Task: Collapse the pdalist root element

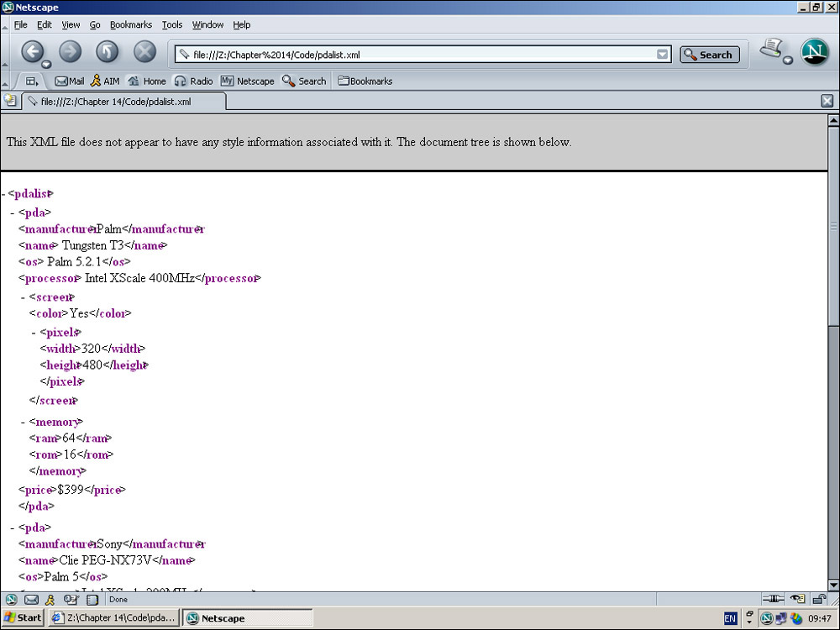Action: point(3,194)
